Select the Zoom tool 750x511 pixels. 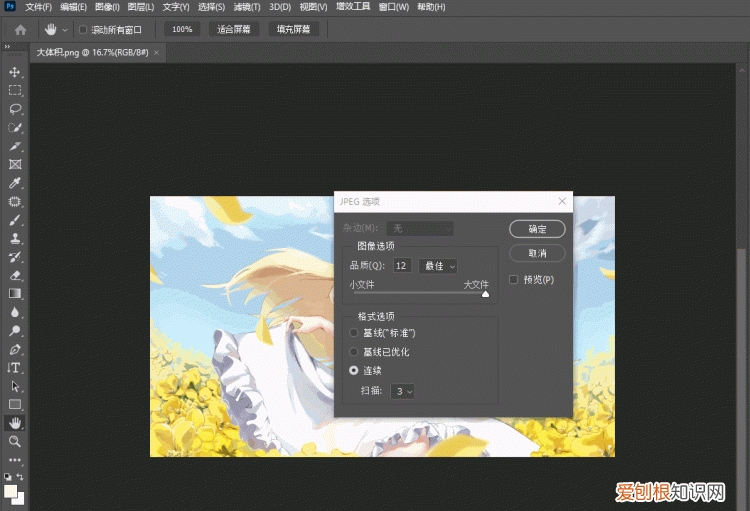15,441
